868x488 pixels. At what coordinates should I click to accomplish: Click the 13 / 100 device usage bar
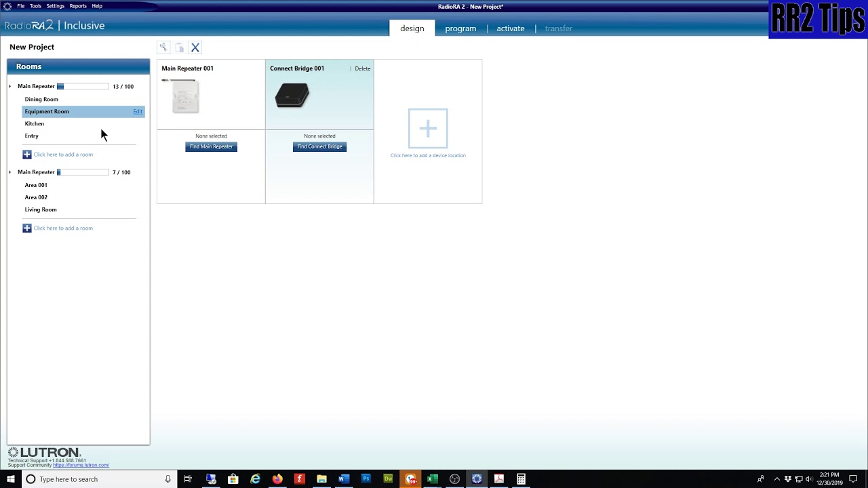point(83,87)
